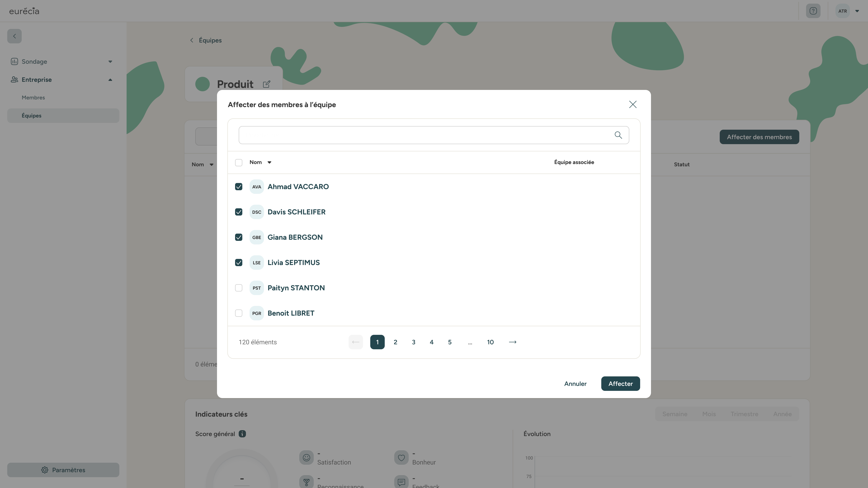Click the ATR user avatar
The width and height of the screenshot is (868, 488).
(x=842, y=11)
